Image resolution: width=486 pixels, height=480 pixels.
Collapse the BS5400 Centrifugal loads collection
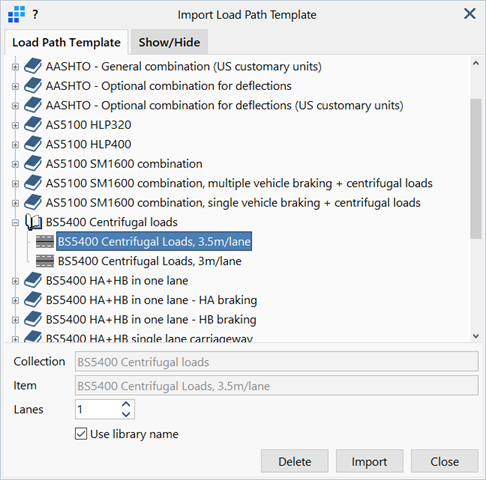[x=15, y=222]
